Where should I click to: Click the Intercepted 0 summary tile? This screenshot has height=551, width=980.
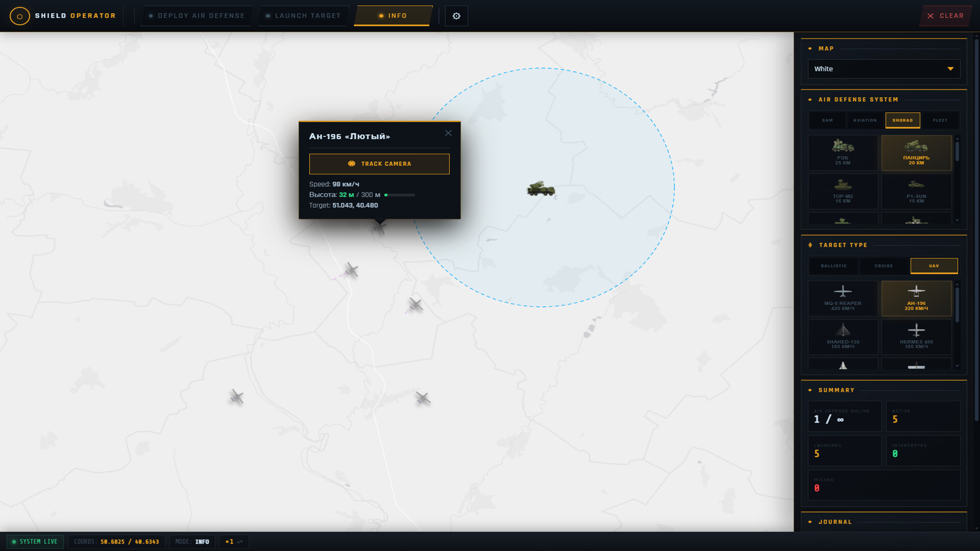pos(923,450)
